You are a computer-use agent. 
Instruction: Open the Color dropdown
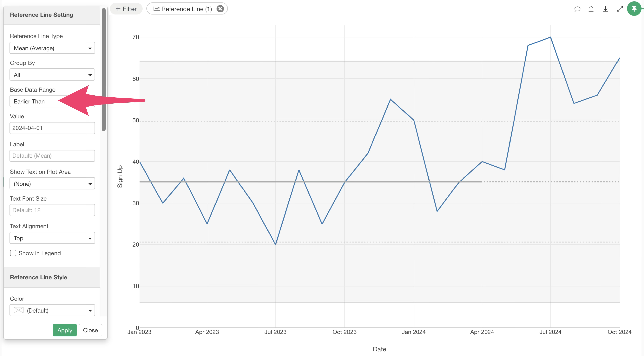(x=52, y=310)
